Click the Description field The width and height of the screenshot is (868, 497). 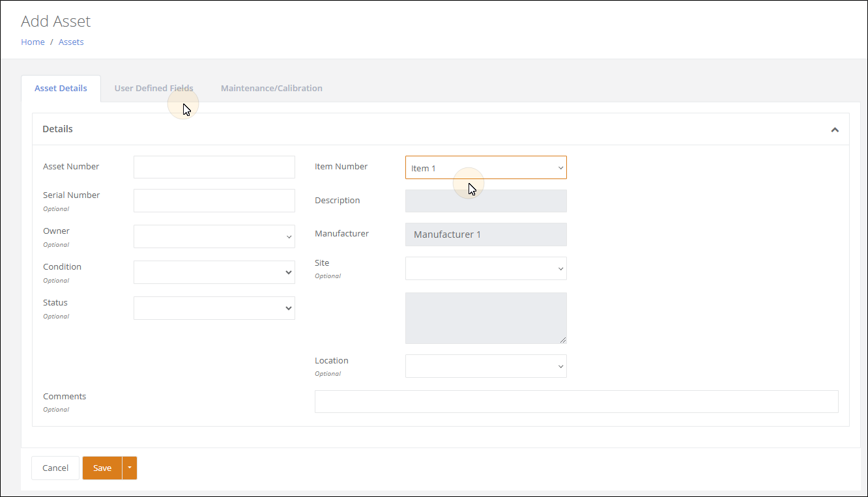(486, 201)
